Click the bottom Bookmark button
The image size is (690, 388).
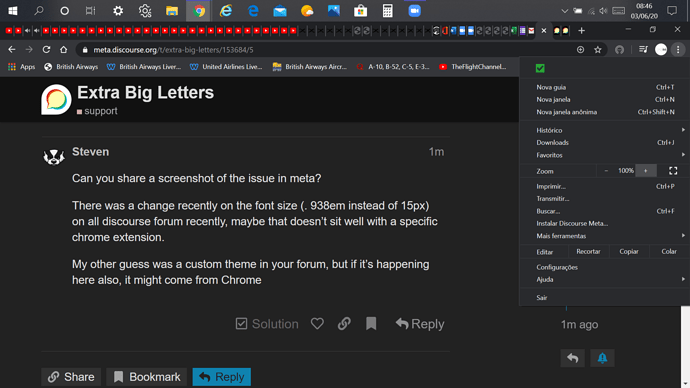(x=147, y=377)
